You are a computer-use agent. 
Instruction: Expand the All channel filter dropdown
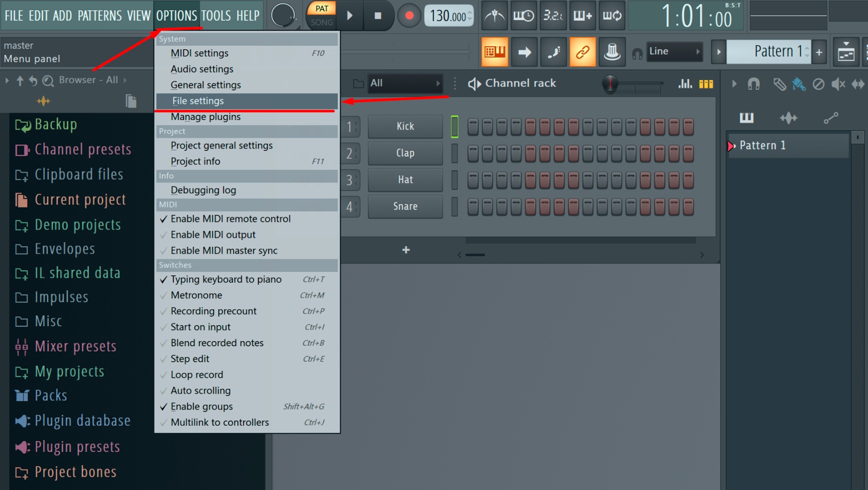tap(405, 83)
